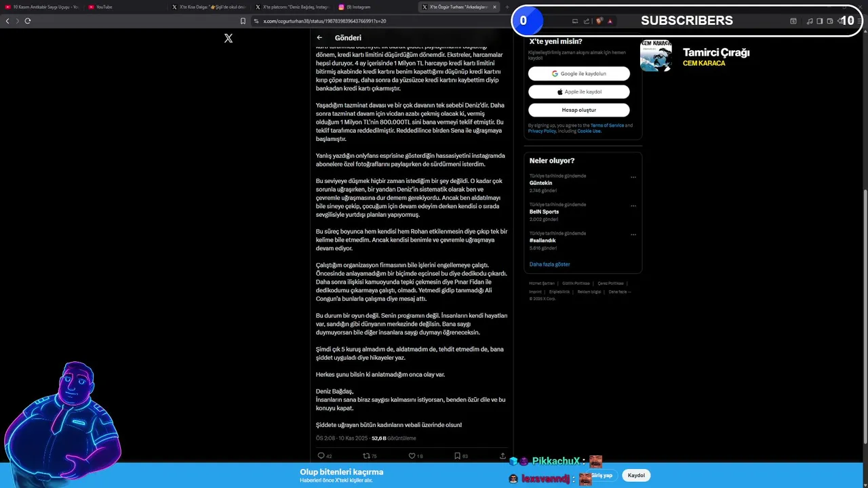The image size is (868, 488).
Task: Sign up with 'Apple ile kaydol' button
Action: click(579, 91)
